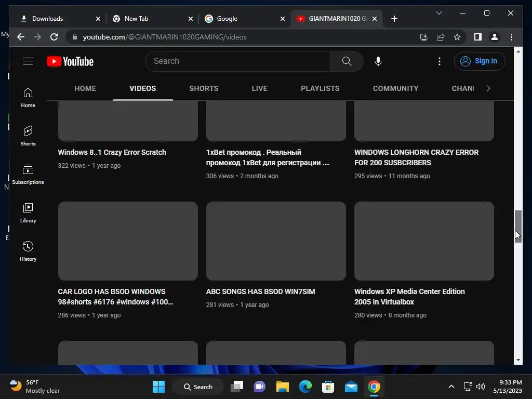532x399 pixels.
Task: Open Library in the sidebar
Action: coord(28,212)
